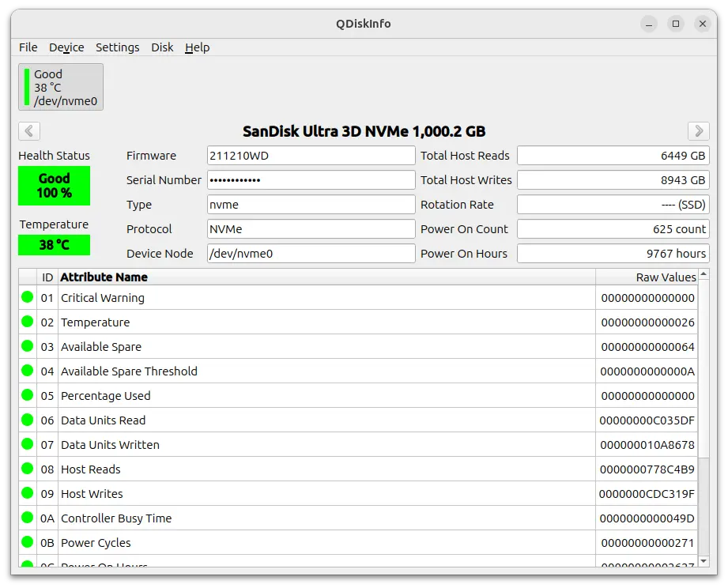Click the Protocol field showing NVMe
The height and width of the screenshot is (588, 728).
(311, 229)
